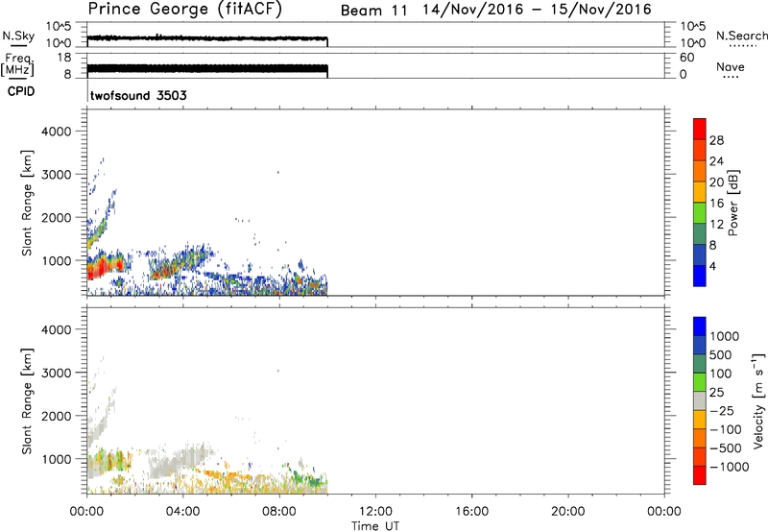Click the sky noise trace in the N.Sky panel
768x532 pixels.
(207, 37)
